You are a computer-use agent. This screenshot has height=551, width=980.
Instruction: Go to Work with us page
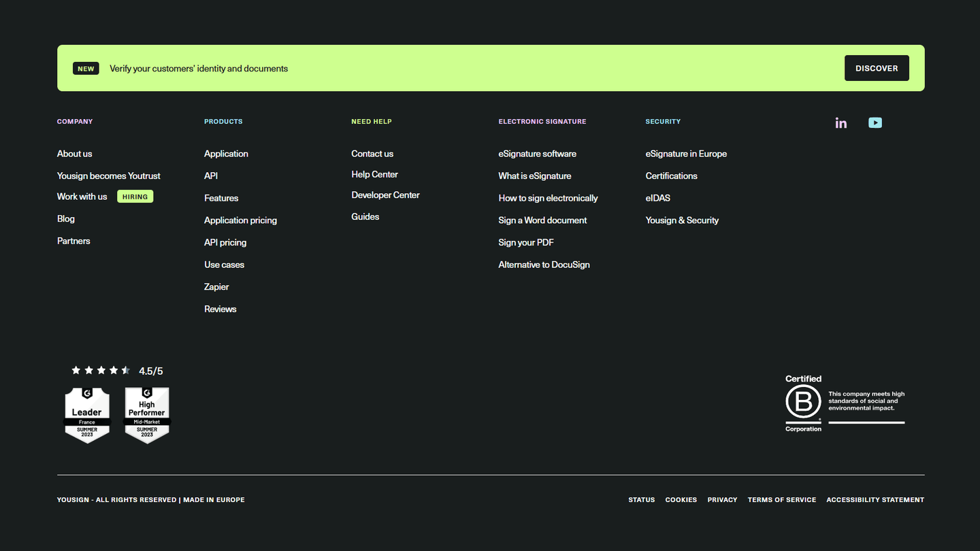(82, 197)
